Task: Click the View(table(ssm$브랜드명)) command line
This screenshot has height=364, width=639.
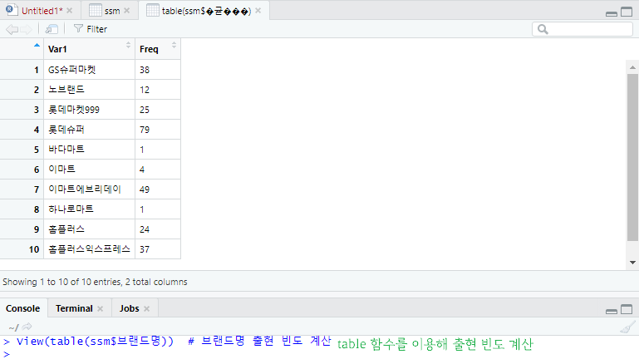Action: pos(95,342)
